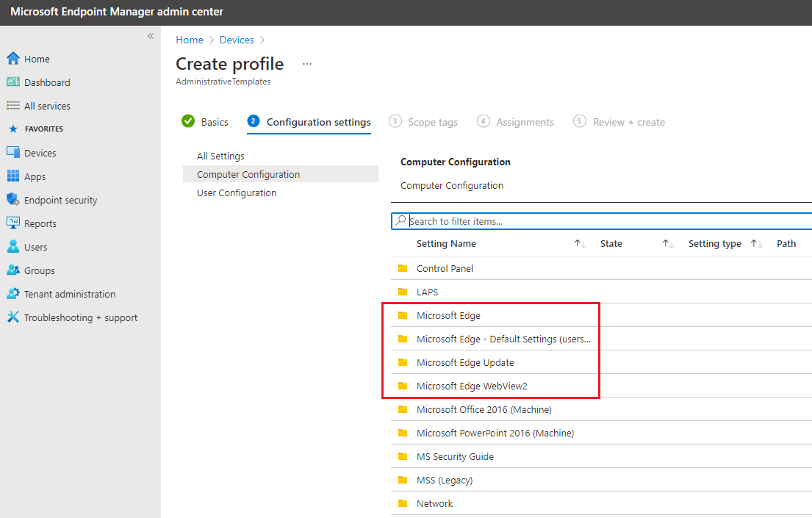
Task: Sort by State column arrows
Action: click(668, 243)
